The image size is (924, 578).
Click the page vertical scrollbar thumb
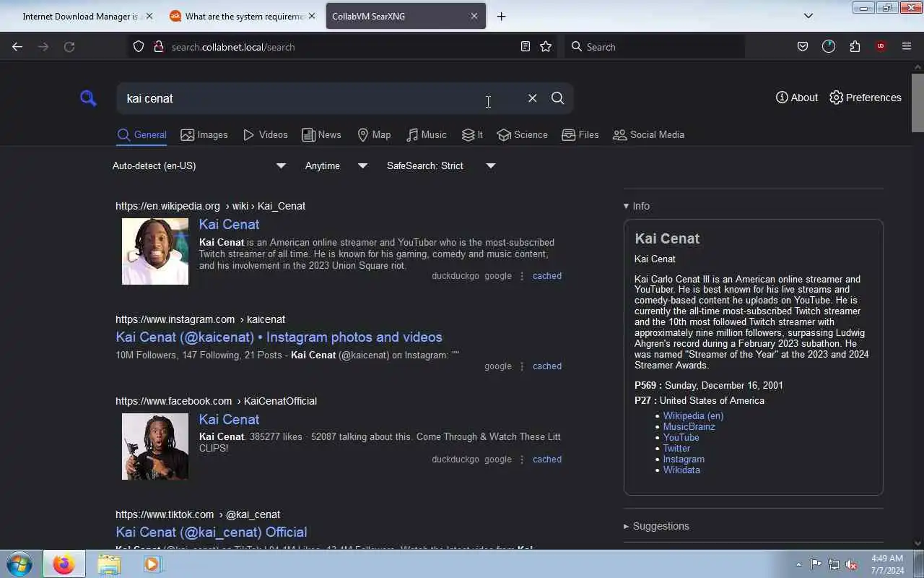coord(918,103)
